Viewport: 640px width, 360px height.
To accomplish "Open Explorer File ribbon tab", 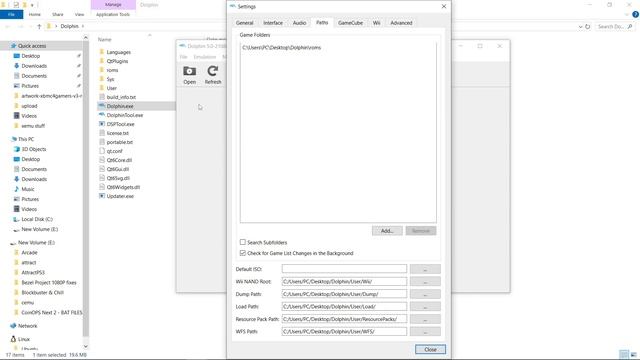I will click(x=11, y=14).
